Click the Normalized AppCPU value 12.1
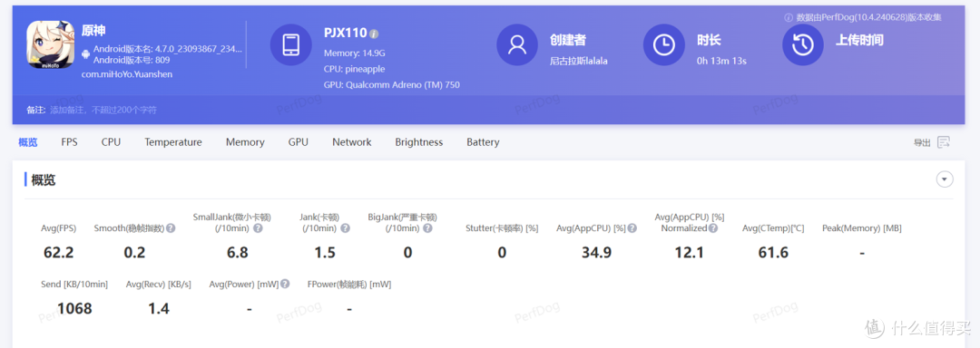Screen dimensions: 980x348 [689, 253]
